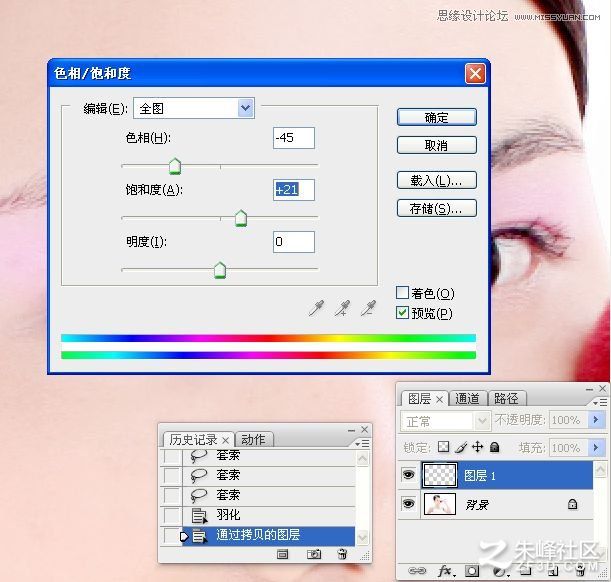Collapse the Layers panel with minimize dash

point(589,389)
